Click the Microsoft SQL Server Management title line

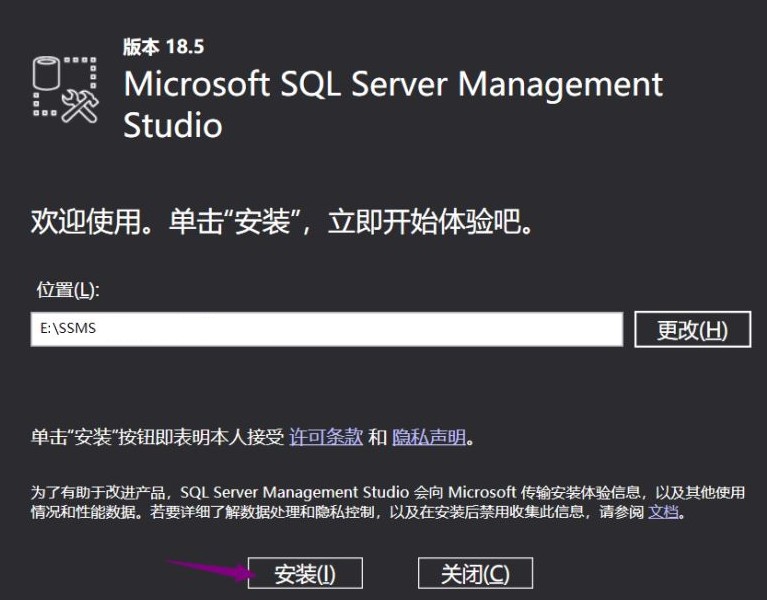(393, 84)
